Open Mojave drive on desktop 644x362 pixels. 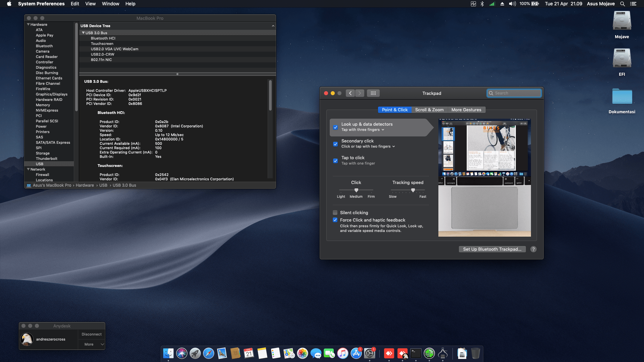point(622,24)
